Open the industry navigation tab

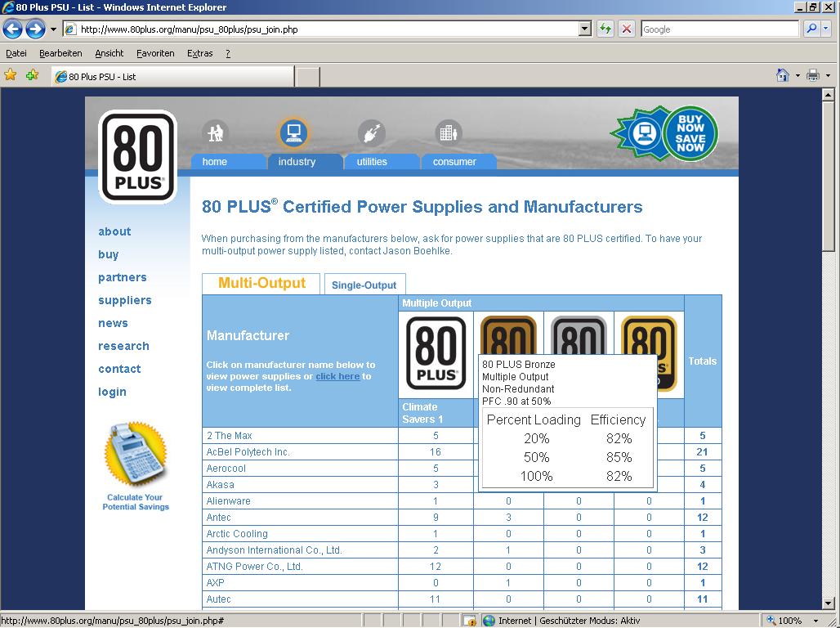pos(306,161)
